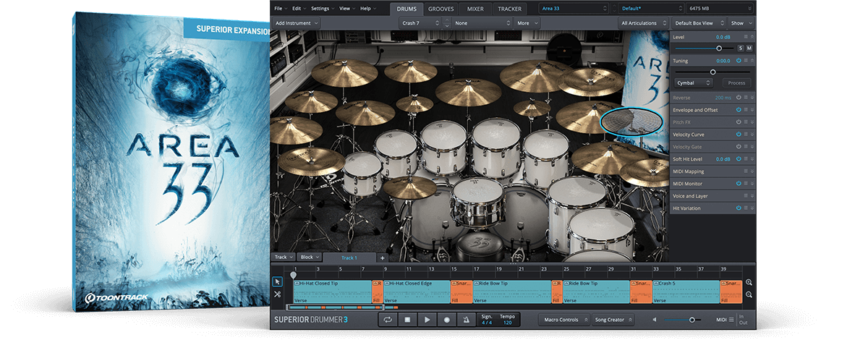Select the scissors cut tool

click(x=277, y=294)
